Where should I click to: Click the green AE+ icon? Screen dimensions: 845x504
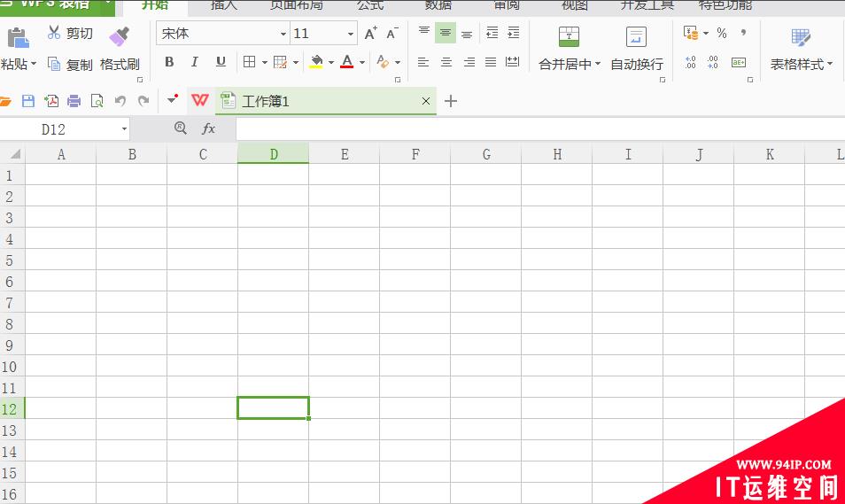[739, 63]
